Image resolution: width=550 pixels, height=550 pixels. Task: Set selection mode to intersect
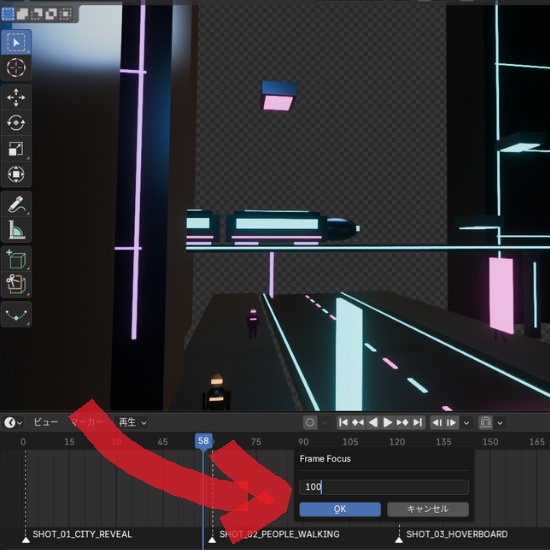[65, 14]
